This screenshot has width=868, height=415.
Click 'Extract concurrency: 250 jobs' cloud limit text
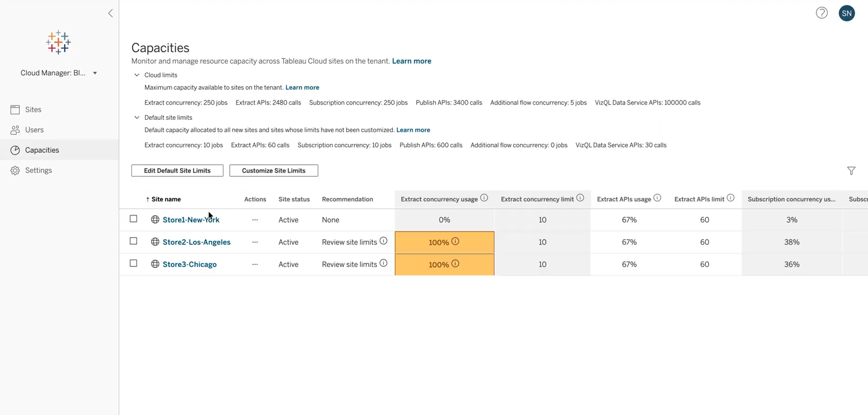click(186, 103)
